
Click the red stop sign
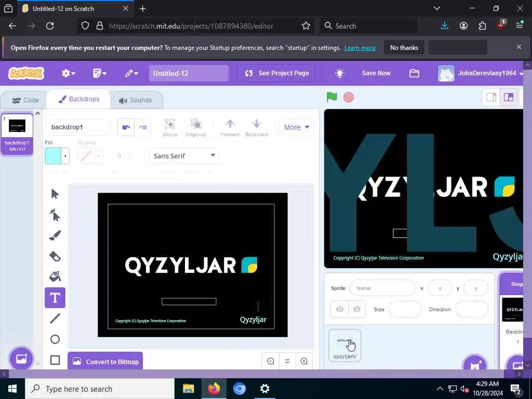(349, 97)
